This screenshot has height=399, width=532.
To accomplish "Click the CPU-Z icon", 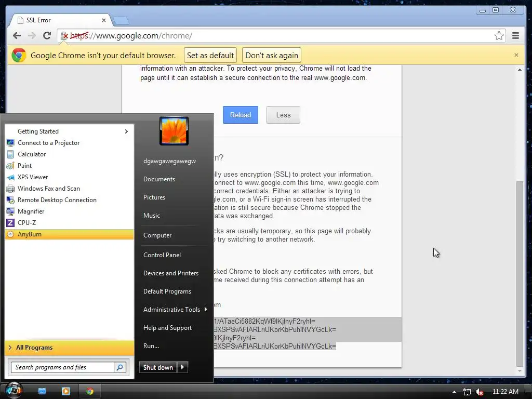I will (x=10, y=223).
